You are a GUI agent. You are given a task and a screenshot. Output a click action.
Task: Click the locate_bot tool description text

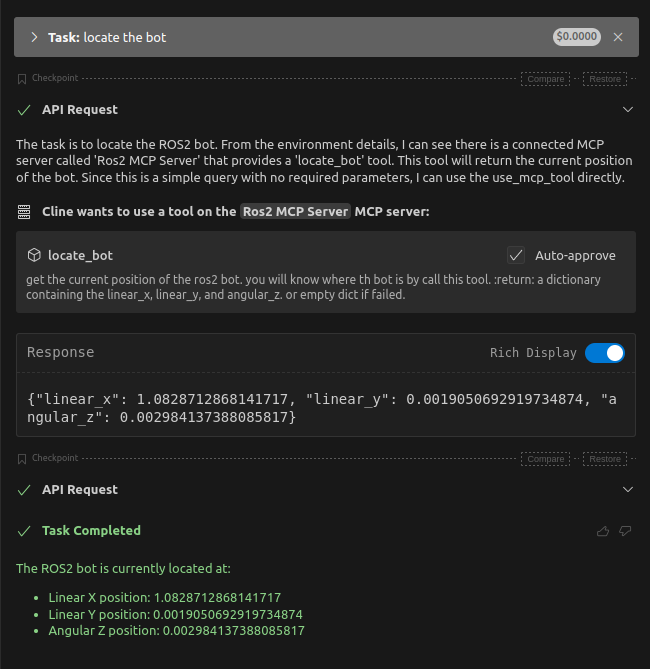313,287
